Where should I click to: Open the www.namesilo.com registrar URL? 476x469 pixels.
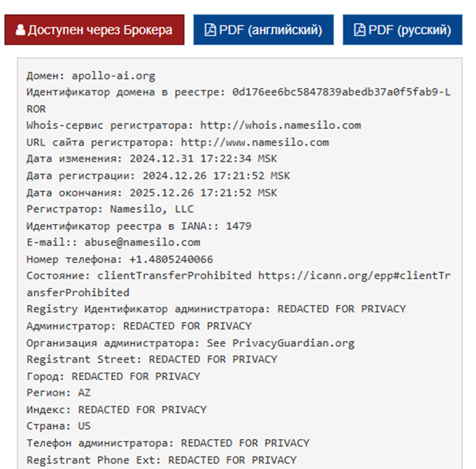(255, 142)
